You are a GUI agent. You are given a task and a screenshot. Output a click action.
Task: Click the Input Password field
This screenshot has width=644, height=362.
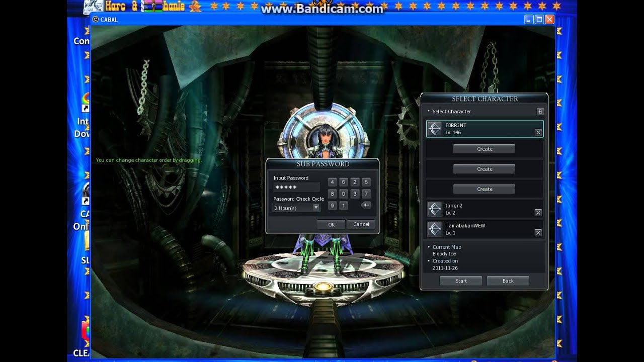pos(296,187)
